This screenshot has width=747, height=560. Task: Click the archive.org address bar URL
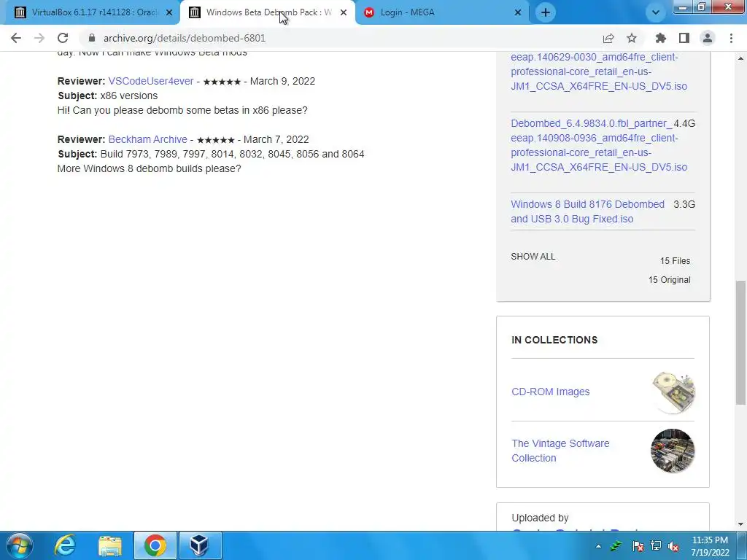pos(185,38)
